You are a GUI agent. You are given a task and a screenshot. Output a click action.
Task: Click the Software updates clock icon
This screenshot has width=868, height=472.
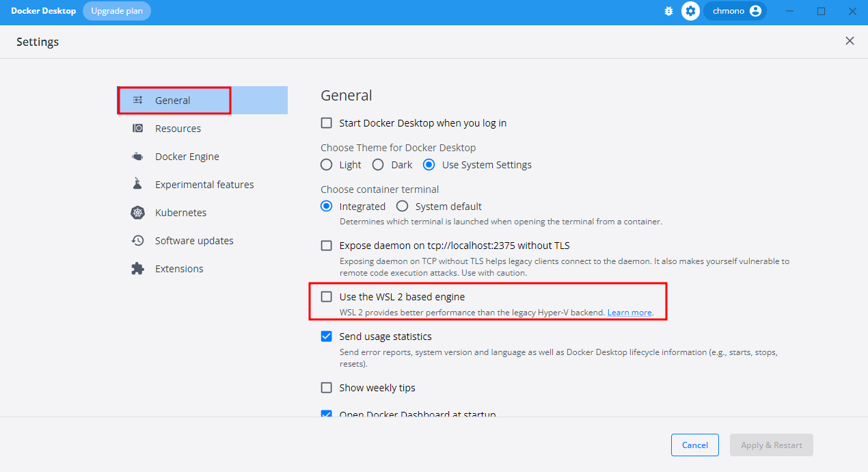[138, 241]
